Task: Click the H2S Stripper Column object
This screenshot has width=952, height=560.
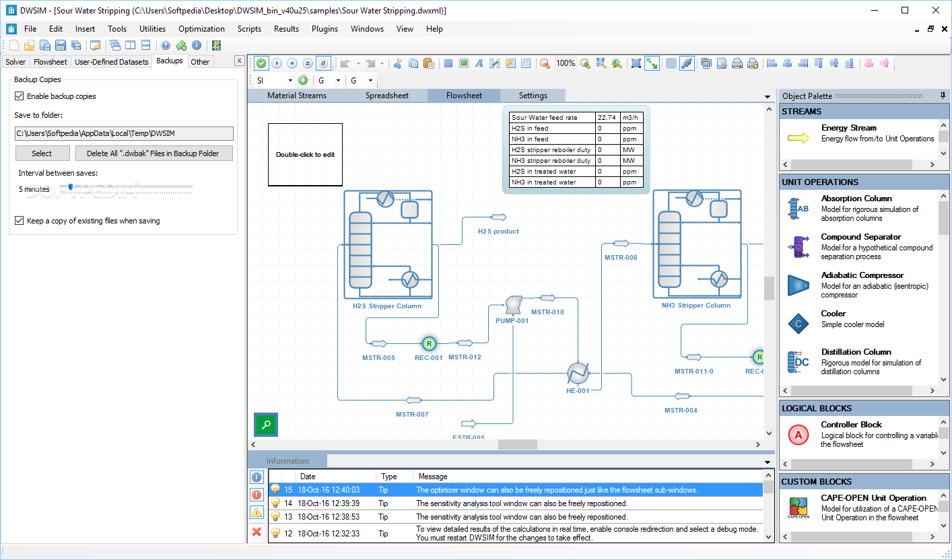Action: click(x=387, y=245)
